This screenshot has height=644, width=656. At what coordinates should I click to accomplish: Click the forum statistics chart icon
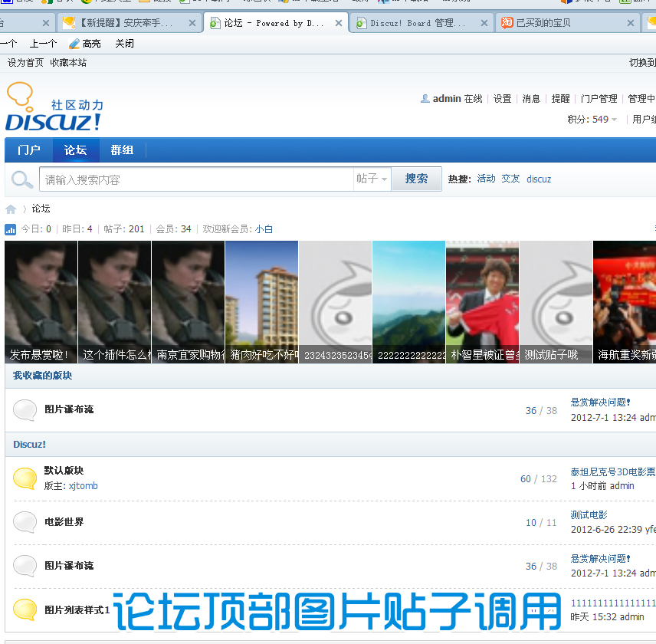tap(11, 229)
